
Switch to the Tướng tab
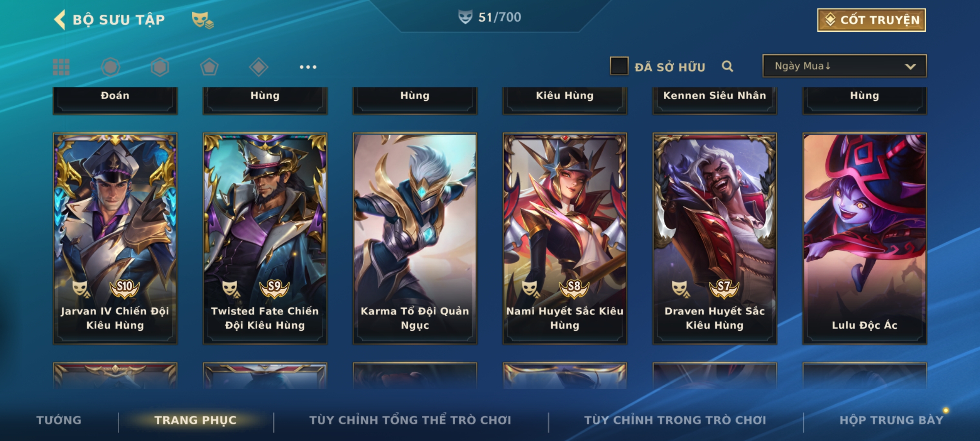click(59, 420)
